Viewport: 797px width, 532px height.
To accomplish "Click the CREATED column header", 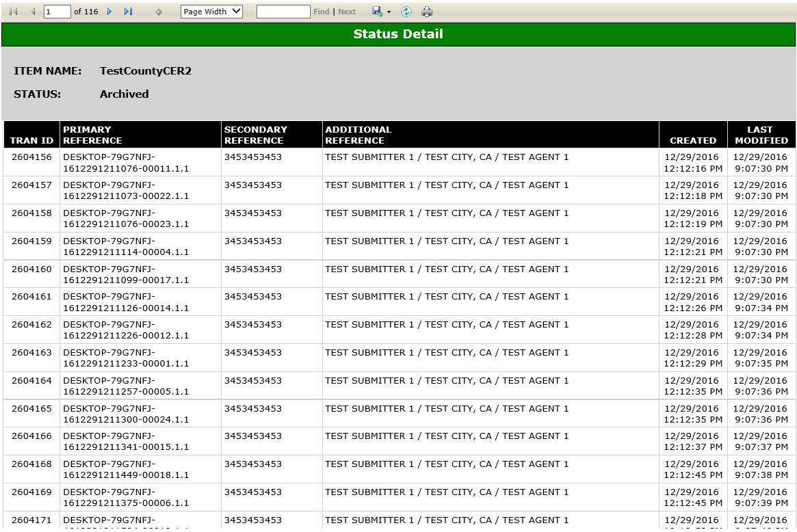I will click(x=692, y=140).
